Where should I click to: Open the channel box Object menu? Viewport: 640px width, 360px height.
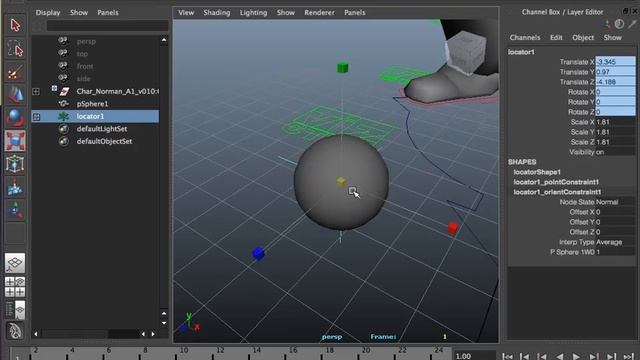point(583,38)
